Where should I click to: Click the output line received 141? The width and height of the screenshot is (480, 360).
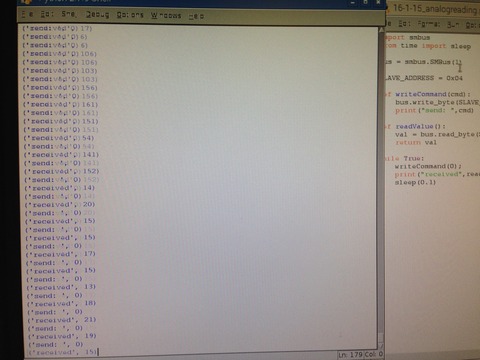62,154
